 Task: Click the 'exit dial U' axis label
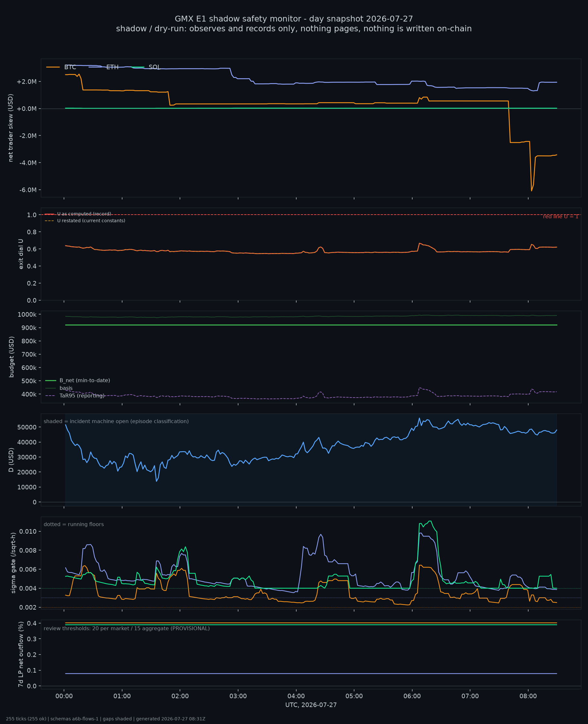coord(21,254)
